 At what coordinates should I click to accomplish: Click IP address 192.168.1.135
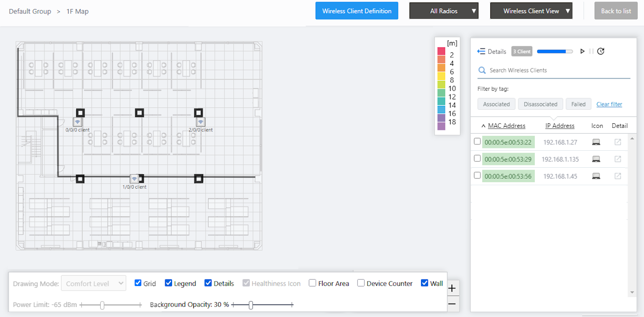560,159
